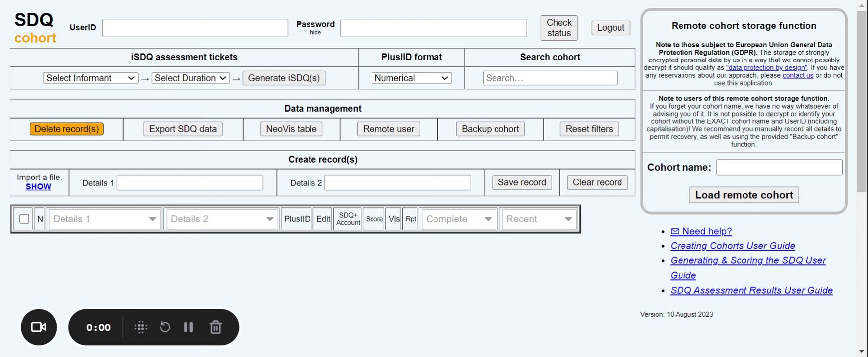
Task: Open the PlusIID format Numerical dropdown
Action: click(411, 78)
